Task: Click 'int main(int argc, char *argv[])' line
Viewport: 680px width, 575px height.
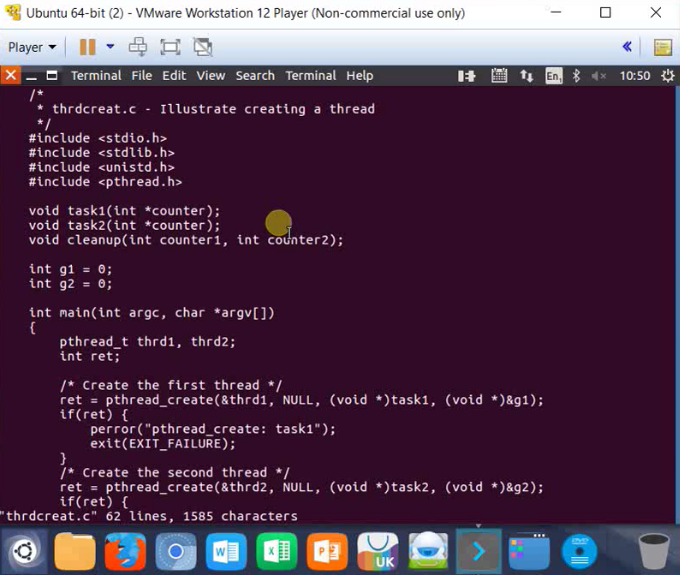Action: click(152, 313)
